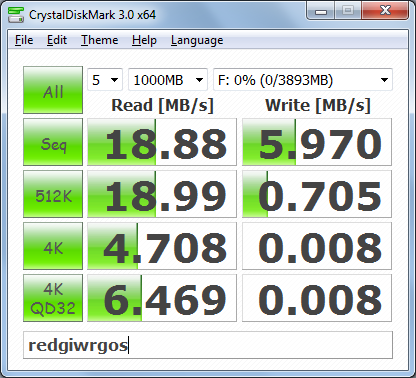
Task: Click the CrystalDiskMark title bar app icon
Action: pos(16,14)
